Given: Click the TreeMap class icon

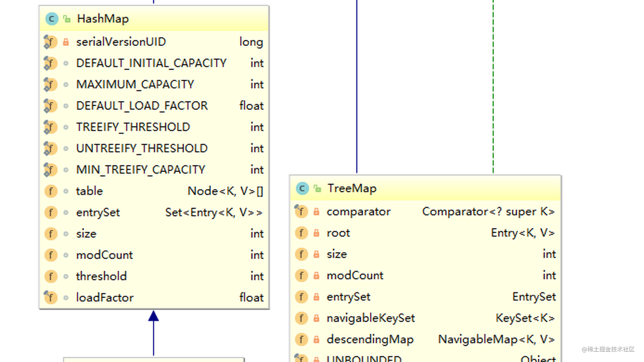Looking at the screenshot, I should (x=302, y=188).
